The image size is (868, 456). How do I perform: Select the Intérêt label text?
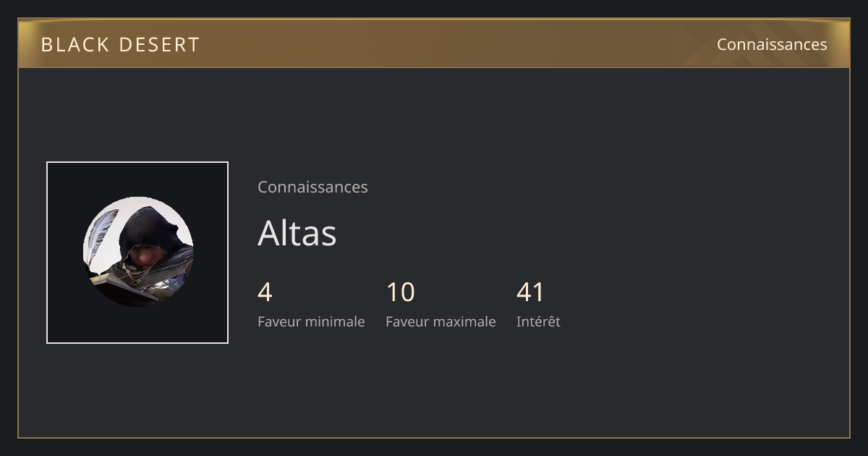[x=538, y=321]
